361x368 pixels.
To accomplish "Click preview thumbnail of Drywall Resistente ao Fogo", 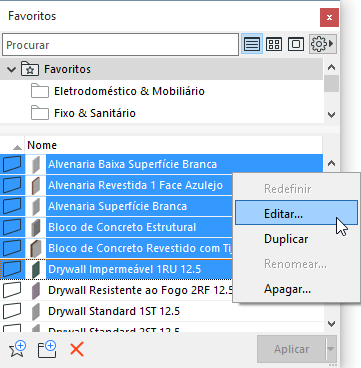I will point(35,290).
